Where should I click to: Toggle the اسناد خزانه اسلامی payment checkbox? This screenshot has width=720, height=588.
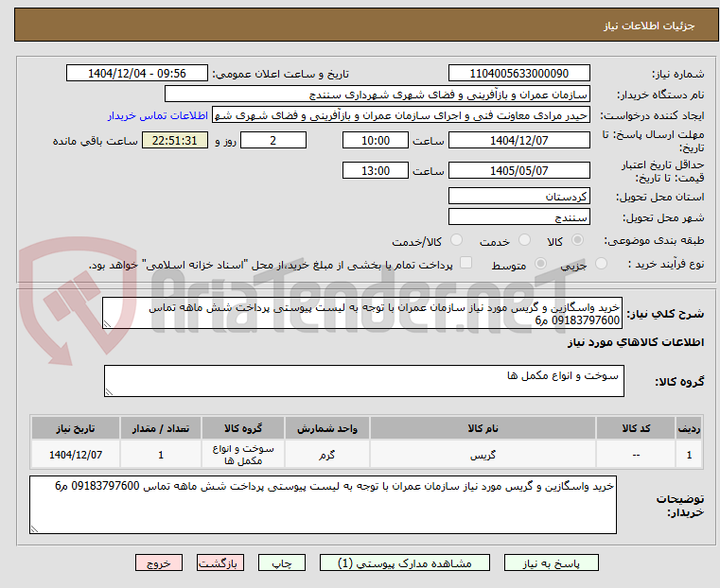[466, 263]
